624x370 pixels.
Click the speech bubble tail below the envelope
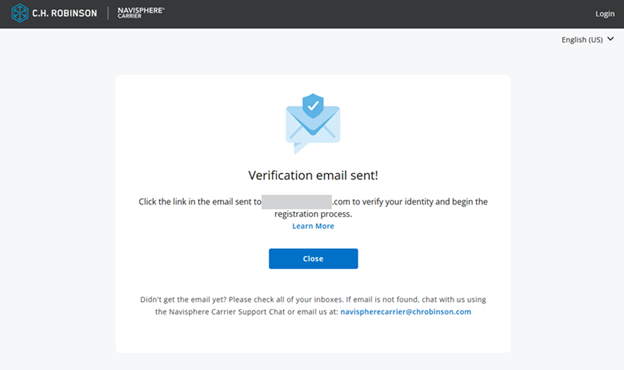click(x=300, y=148)
